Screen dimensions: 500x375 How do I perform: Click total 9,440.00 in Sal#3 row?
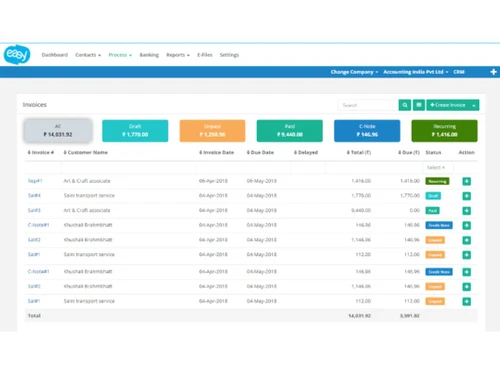coord(361,210)
